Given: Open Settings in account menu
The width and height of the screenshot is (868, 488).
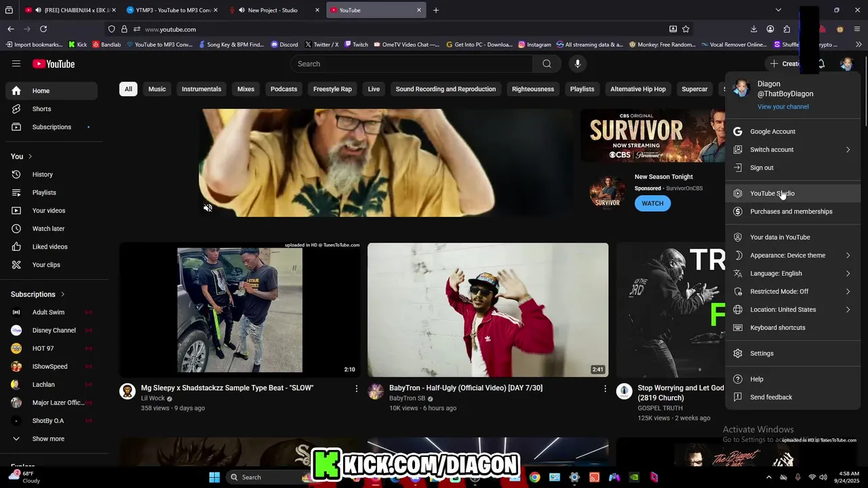Looking at the screenshot, I should [x=793, y=353].
